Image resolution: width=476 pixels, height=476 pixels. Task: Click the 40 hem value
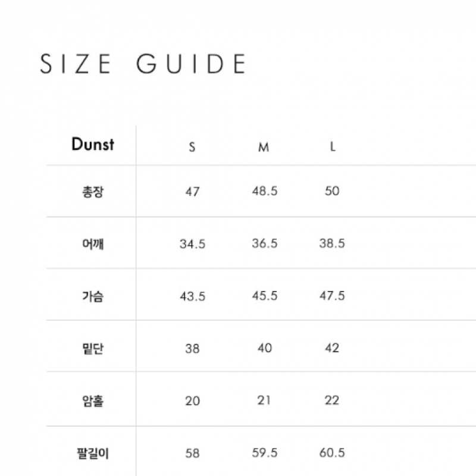pos(265,348)
